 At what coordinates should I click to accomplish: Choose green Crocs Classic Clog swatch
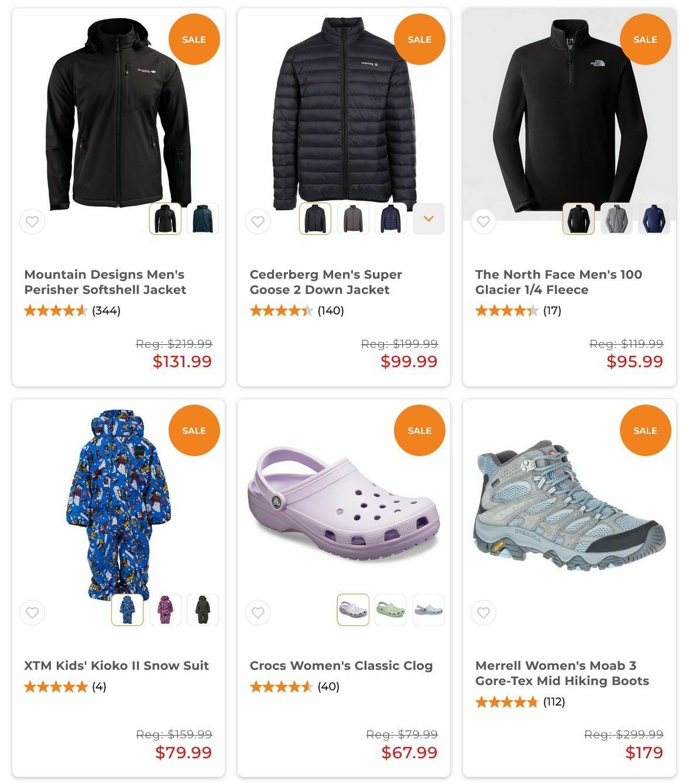click(390, 610)
